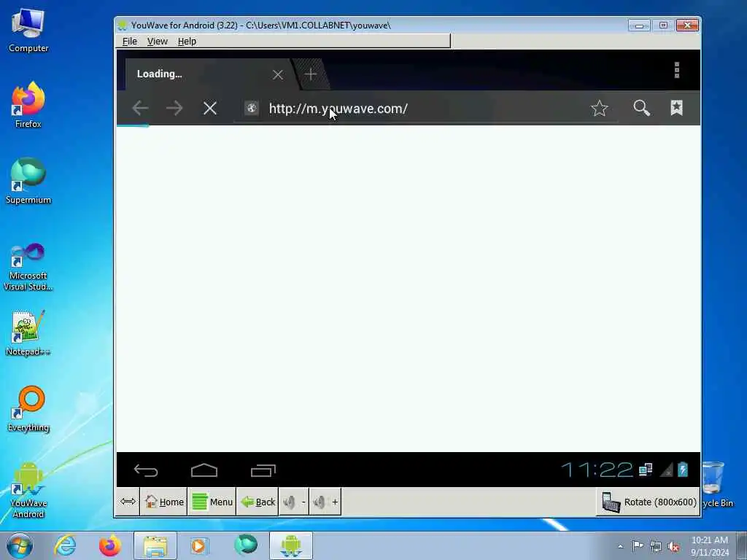Click the double-arrow resize toolbar button
747x560 pixels.
pos(128,502)
